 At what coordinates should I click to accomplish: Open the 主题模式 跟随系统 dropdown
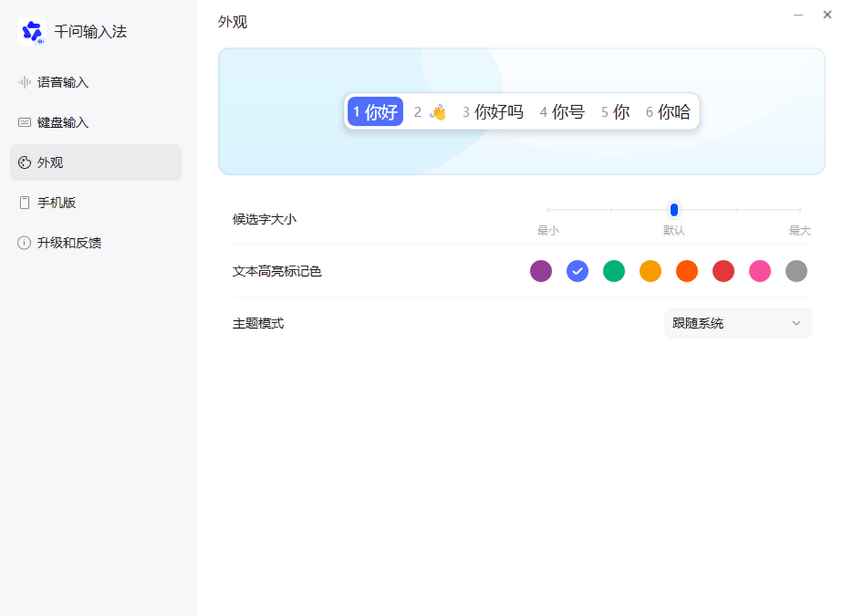(738, 323)
